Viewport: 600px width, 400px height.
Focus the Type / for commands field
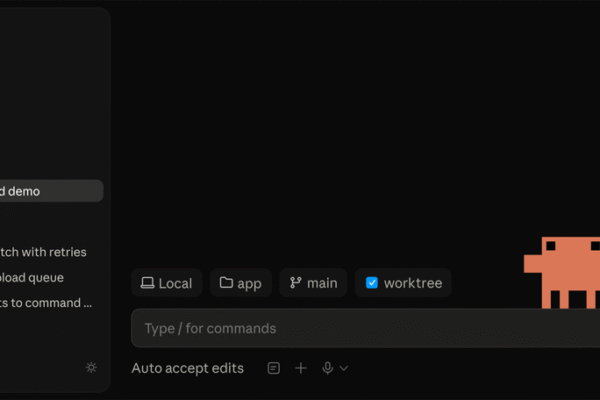click(365, 328)
